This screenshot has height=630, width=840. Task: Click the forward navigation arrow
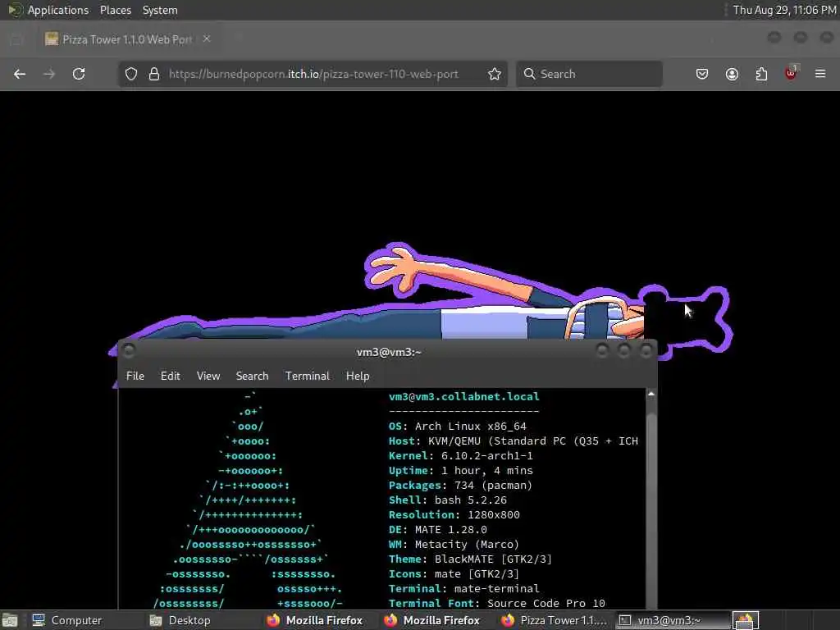coord(49,74)
